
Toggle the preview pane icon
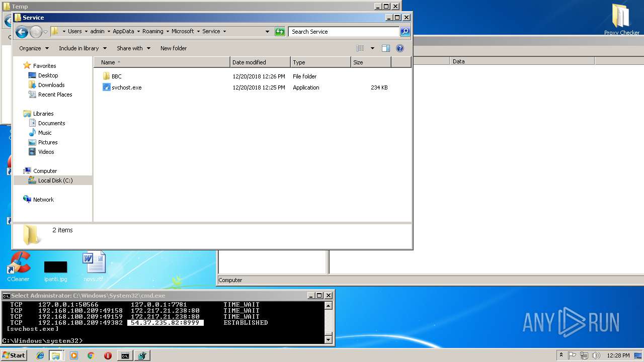point(386,48)
